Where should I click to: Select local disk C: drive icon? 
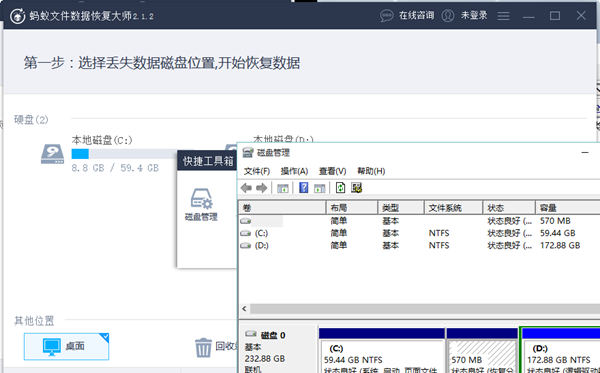(x=52, y=154)
